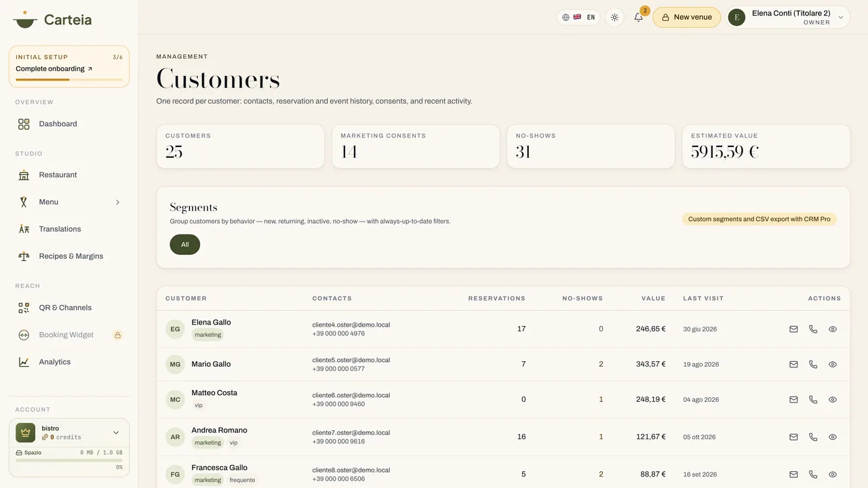The height and width of the screenshot is (488, 868).
Task: Go to Translations page
Action: 69,229
